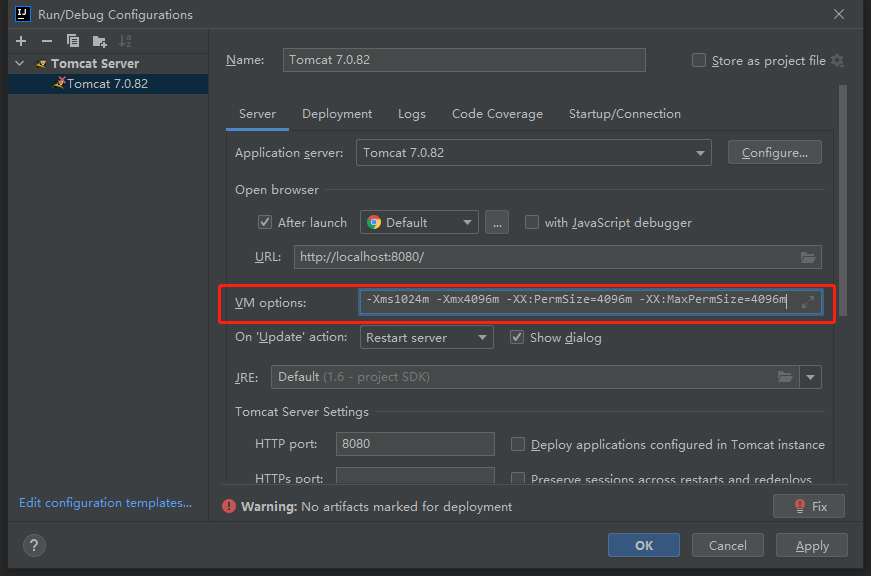Open the Store as project file gear settings
Image resolution: width=871 pixels, height=576 pixels.
838,61
